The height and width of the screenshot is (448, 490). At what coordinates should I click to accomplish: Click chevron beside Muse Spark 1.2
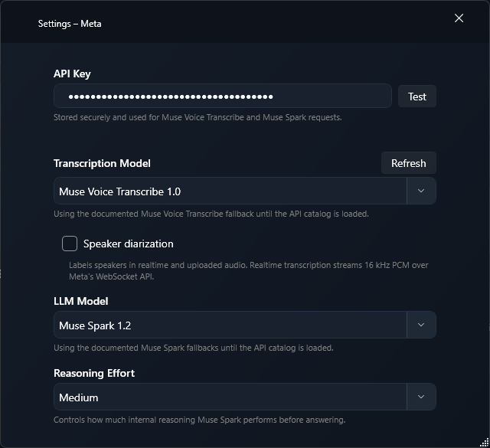tap(421, 325)
